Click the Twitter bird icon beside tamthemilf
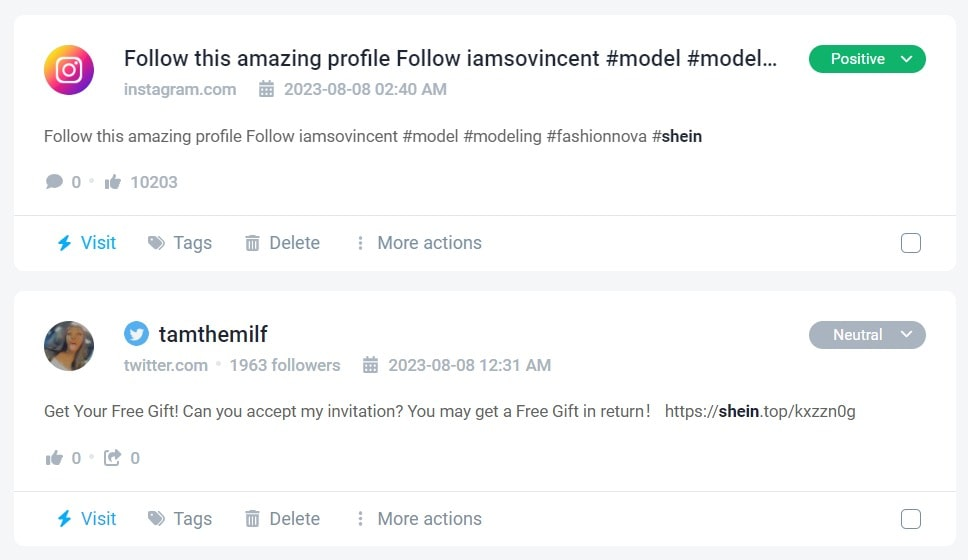This screenshot has width=968, height=560. pos(136,334)
